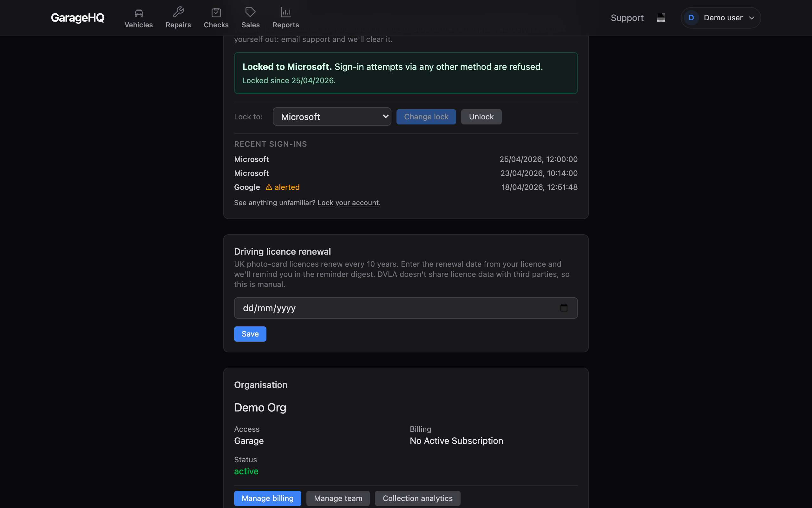
Task: Click the Demo Org organisation name
Action: [260, 408]
